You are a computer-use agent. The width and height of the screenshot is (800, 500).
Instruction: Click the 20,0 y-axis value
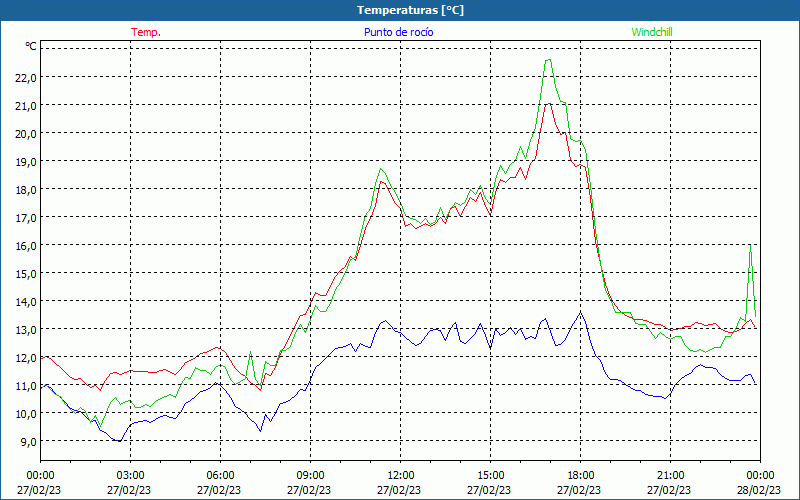[x=27, y=134]
